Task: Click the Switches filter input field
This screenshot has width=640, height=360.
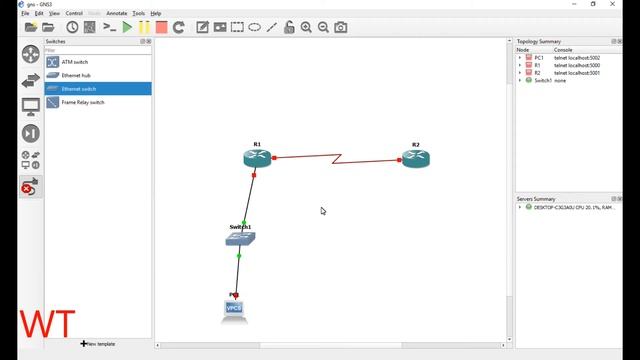Action: click(98, 51)
